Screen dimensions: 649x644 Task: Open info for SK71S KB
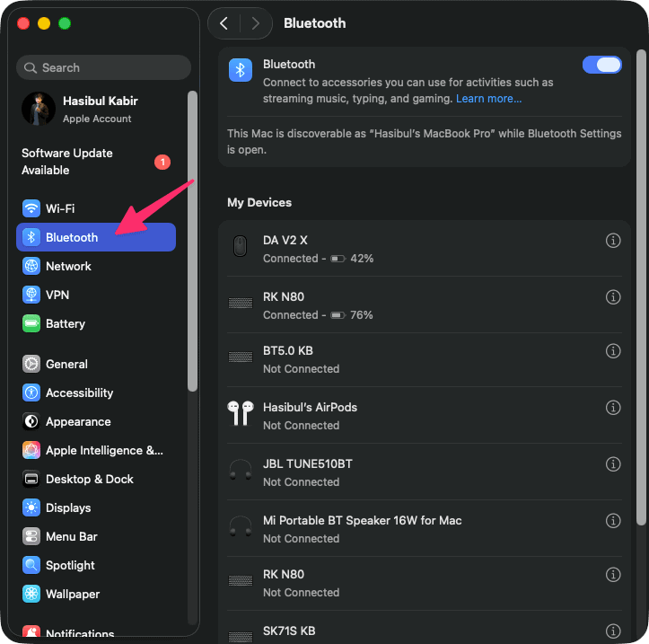click(613, 631)
